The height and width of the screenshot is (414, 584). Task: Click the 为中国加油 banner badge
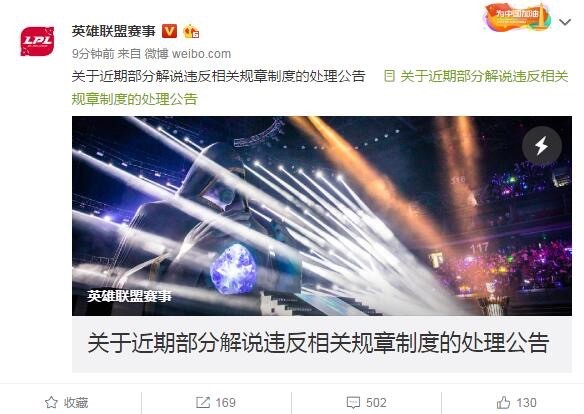517,17
